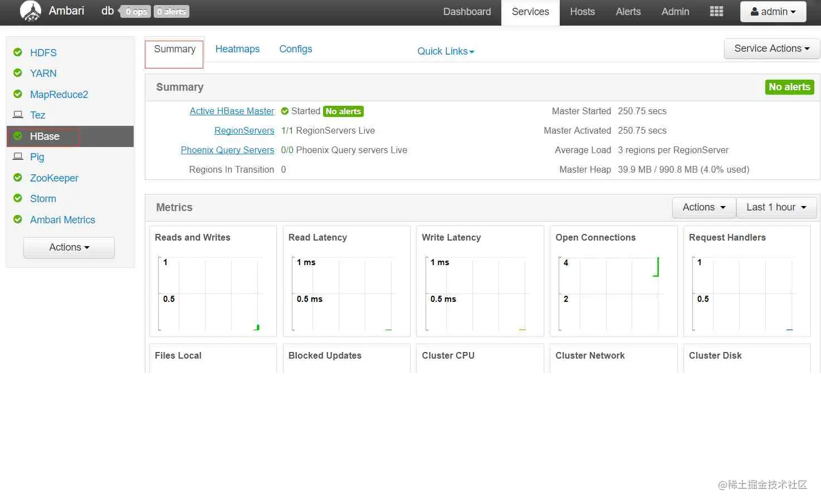Open the Pig service
Screen dimensions: 821x504
pos(37,157)
